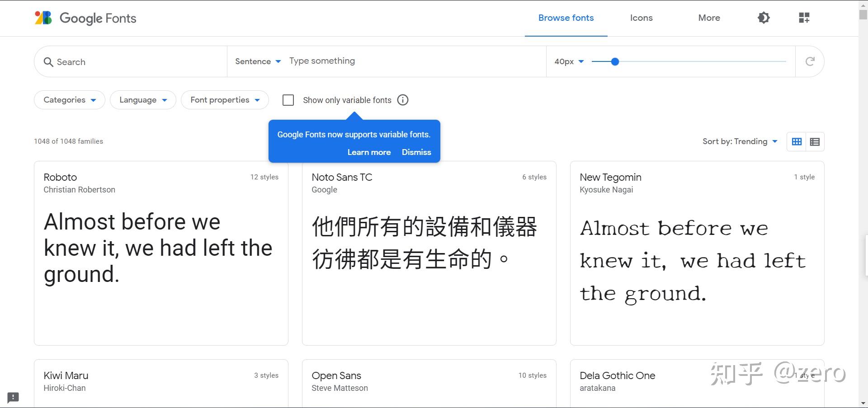Viewport: 868px width, 408px height.
Task: Open the Roboto font card
Action: pos(161,253)
